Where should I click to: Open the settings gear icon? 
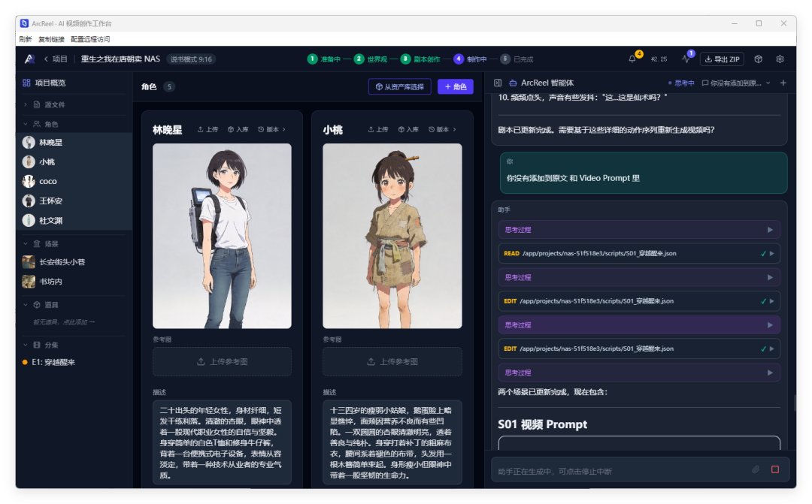(780, 59)
